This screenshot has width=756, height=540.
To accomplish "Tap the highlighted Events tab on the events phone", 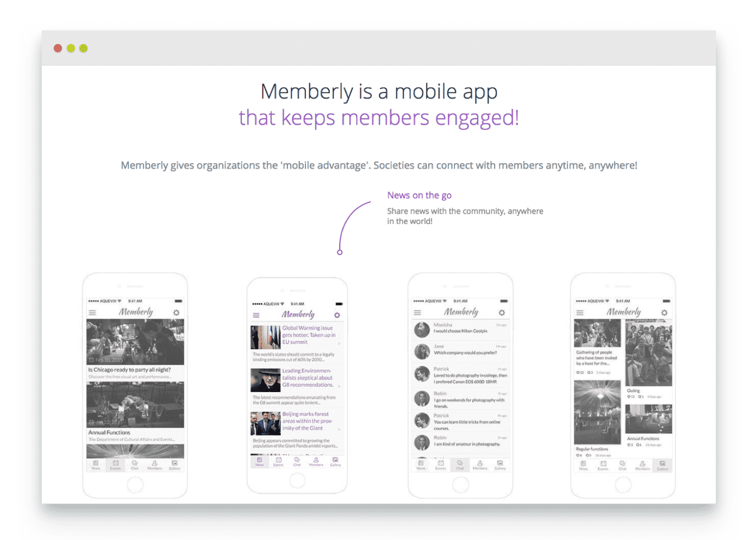I will click(115, 465).
